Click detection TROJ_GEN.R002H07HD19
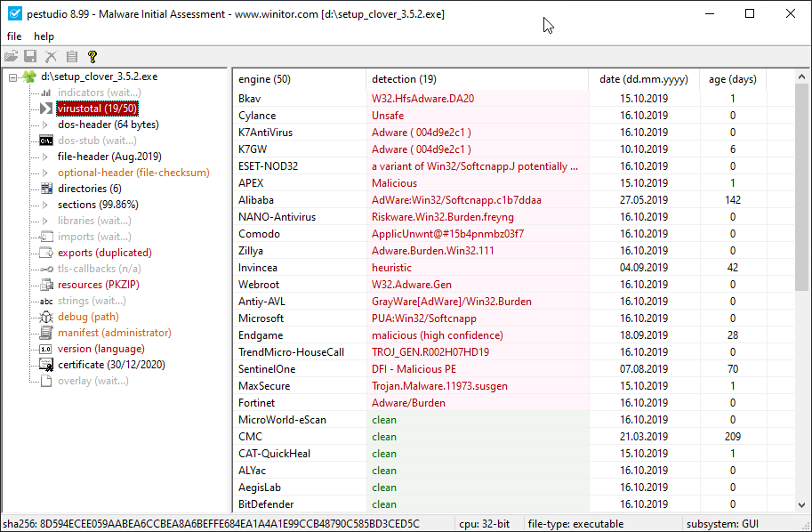 (430, 352)
